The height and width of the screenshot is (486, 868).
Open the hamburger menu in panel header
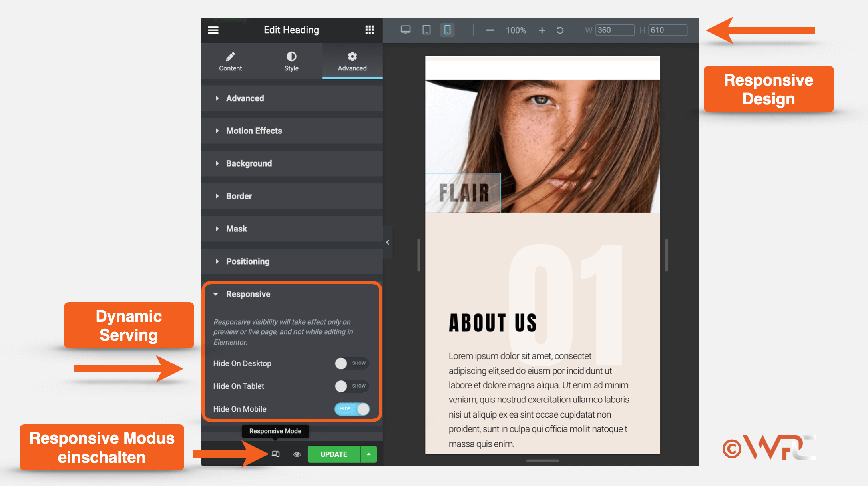pyautogui.click(x=213, y=30)
